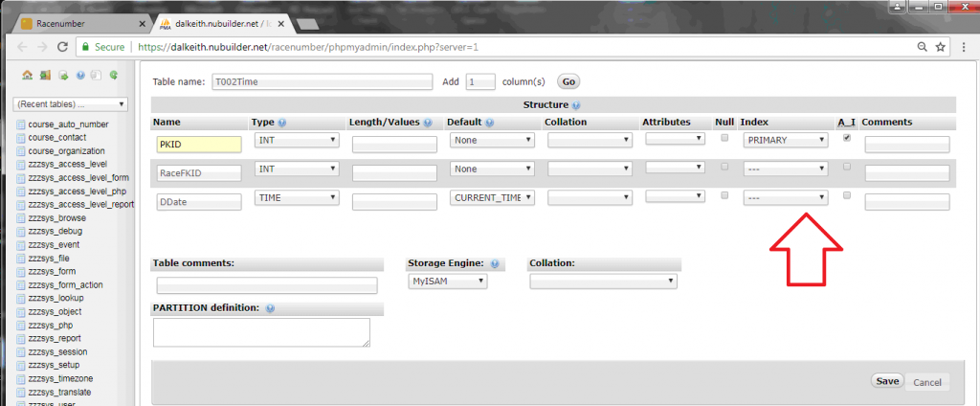
Task: Click the Go button to add columns
Action: click(x=568, y=82)
